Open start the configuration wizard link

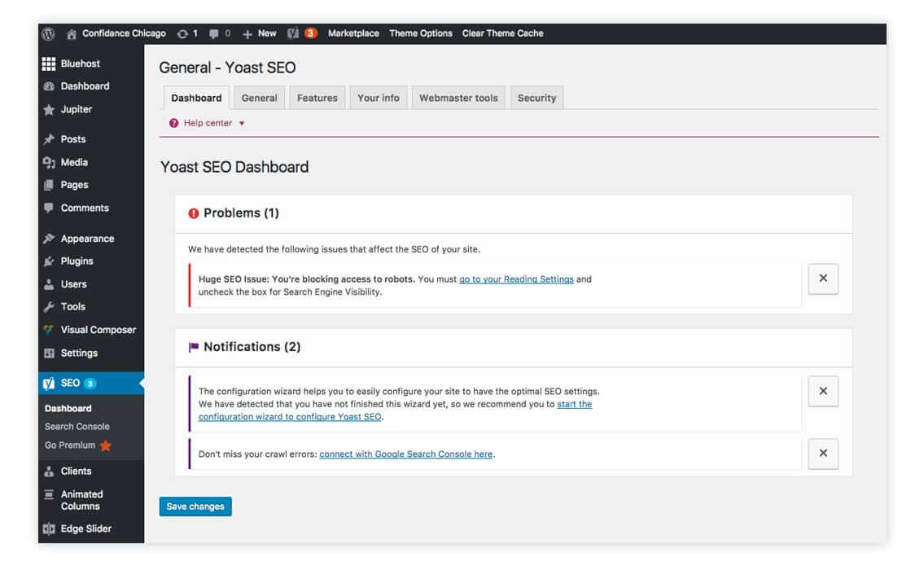click(396, 410)
